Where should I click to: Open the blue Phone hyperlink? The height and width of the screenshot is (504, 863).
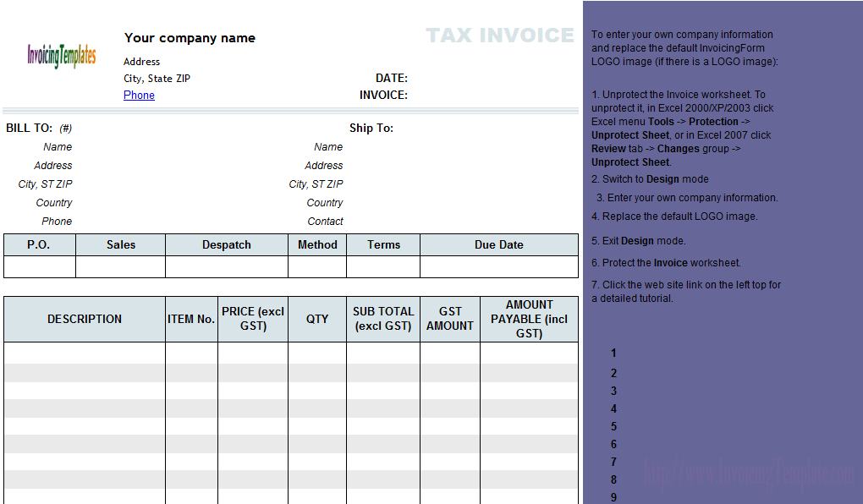pos(139,96)
